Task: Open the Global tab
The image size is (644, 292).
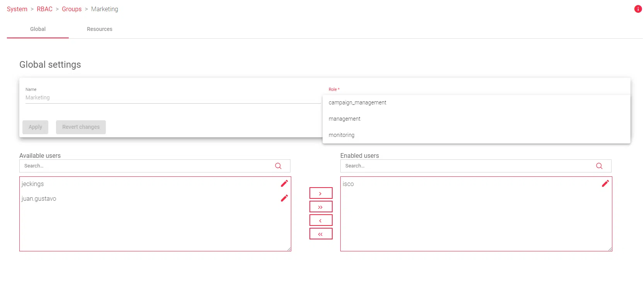Action: tap(38, 29)
